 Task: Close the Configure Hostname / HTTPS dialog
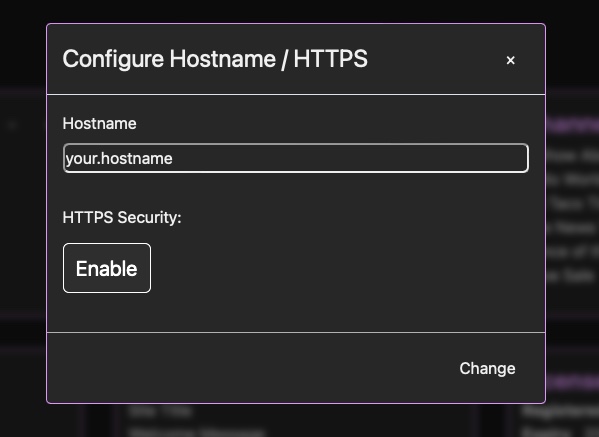[x=510, y=60]
